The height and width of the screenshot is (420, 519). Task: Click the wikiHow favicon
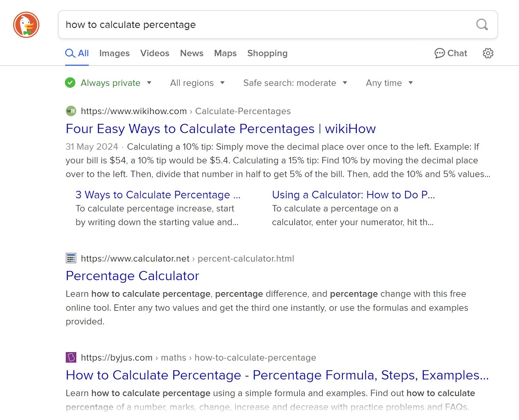[x=71, y=111]
